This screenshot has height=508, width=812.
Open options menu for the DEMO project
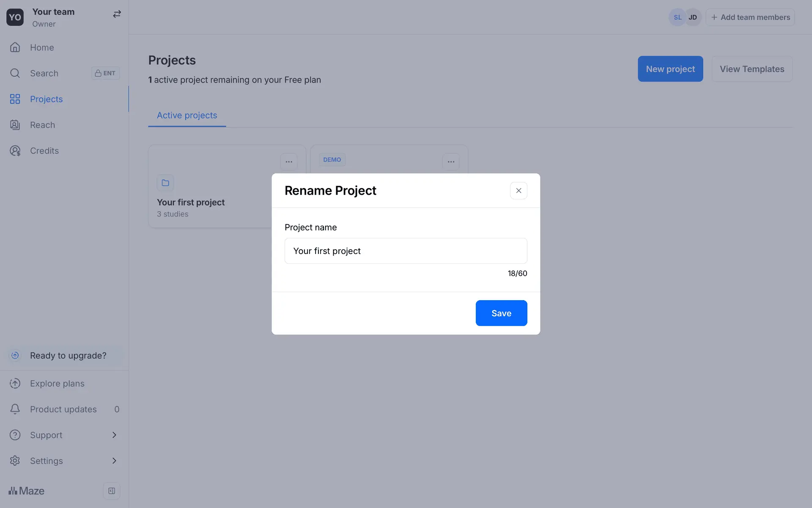click(451, 162)
